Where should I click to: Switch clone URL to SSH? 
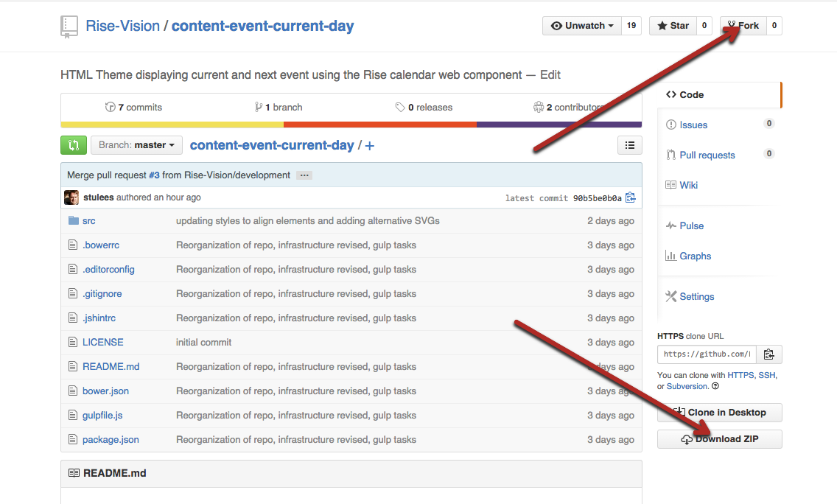[766, 375]
